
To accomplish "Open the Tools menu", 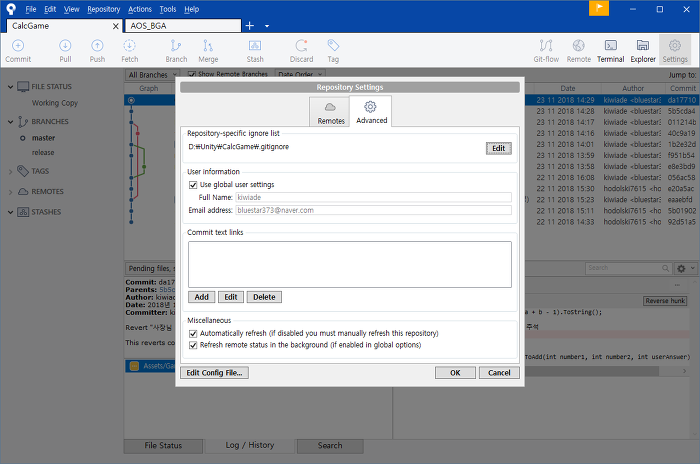I will (168, 9).
